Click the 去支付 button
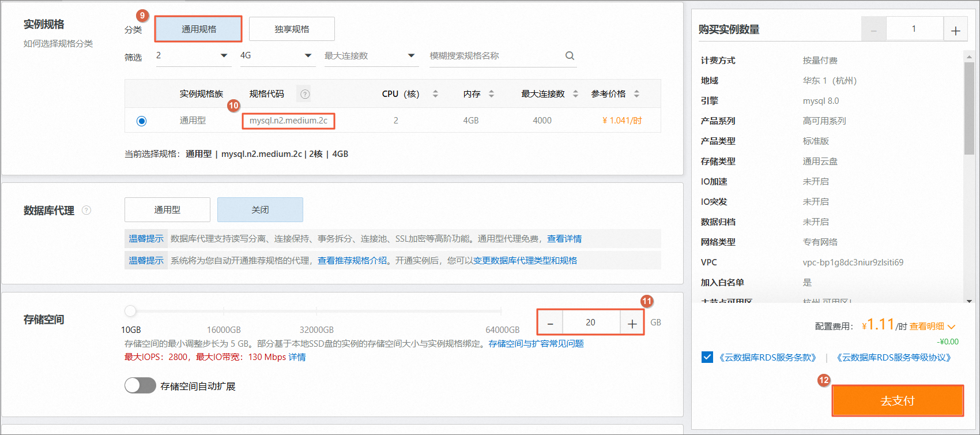The width and height of the screenshot is (980, 435). coord(898,400)
